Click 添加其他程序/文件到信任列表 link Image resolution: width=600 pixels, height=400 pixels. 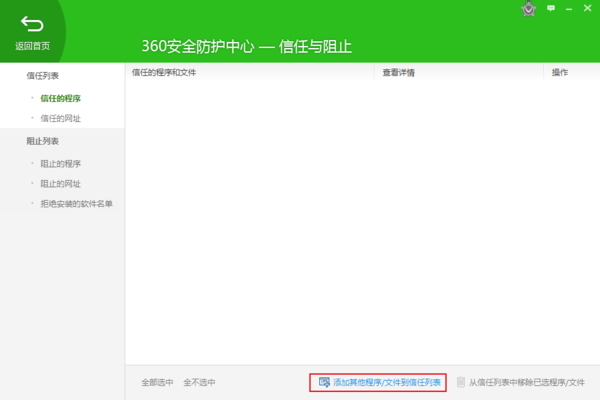coord(386,382)
